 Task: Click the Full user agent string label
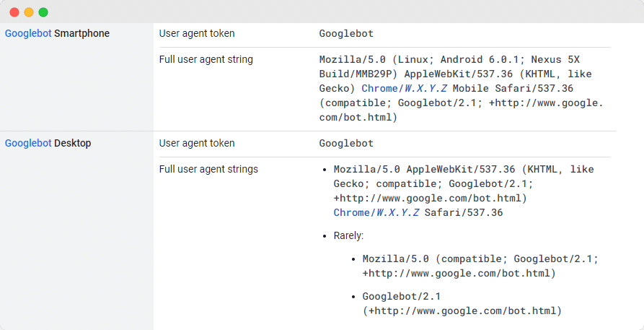tap(206, 59)
